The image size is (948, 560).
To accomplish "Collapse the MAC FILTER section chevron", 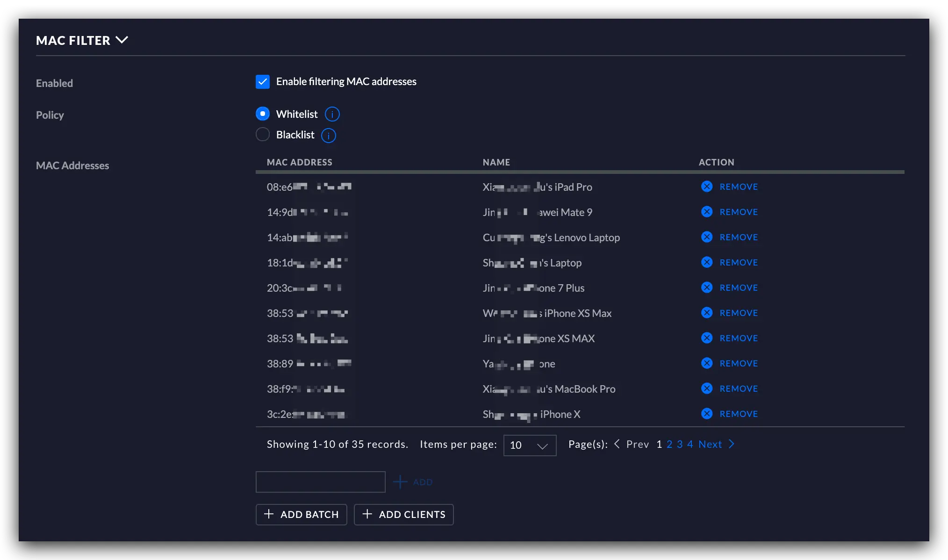I will 122,40.
